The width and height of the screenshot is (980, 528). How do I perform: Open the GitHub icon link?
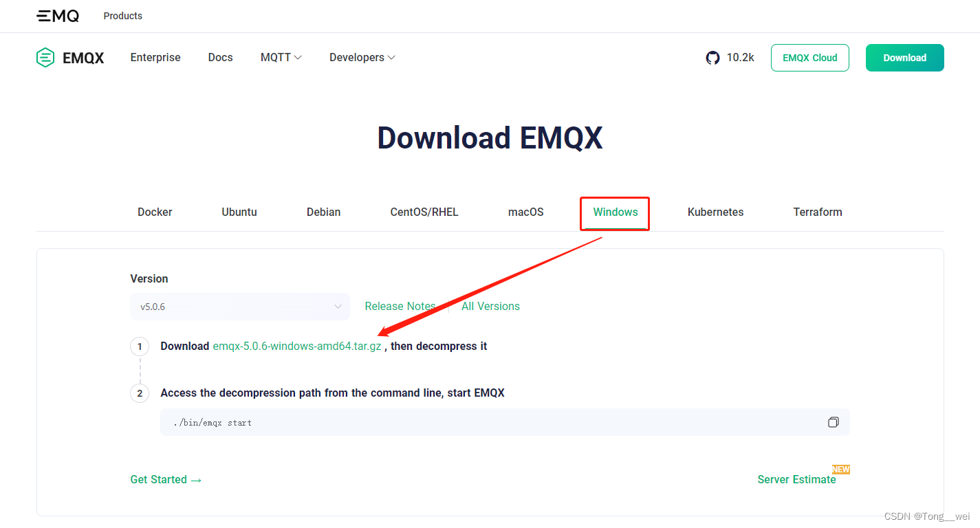click(712, 58)
